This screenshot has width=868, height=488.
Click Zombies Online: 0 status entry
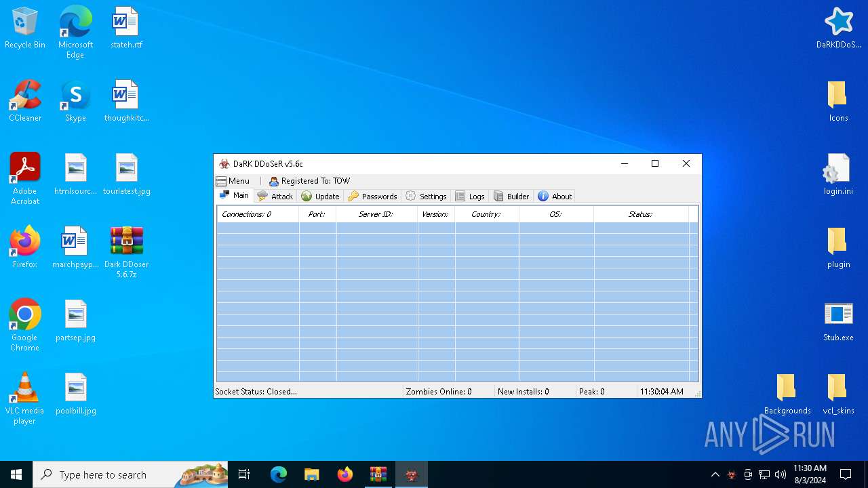[439, 391]
